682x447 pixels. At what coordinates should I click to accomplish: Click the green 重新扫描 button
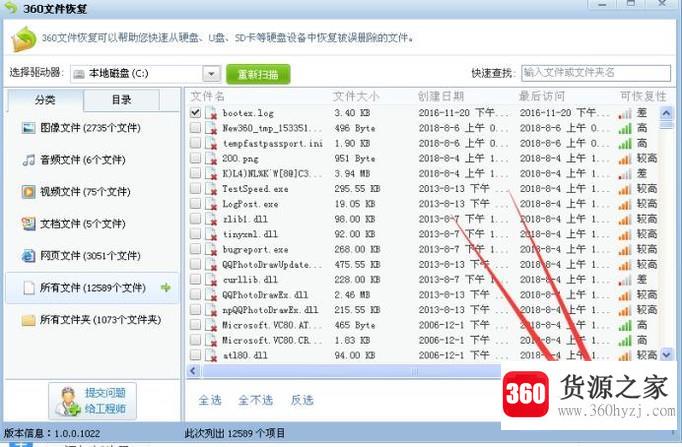tap(258, 74)
